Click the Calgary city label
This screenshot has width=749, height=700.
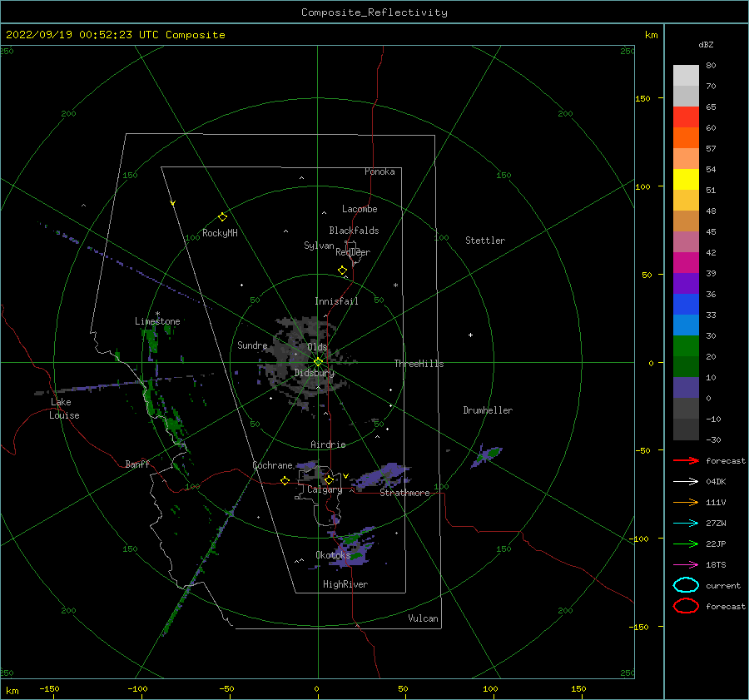[325, 489]
